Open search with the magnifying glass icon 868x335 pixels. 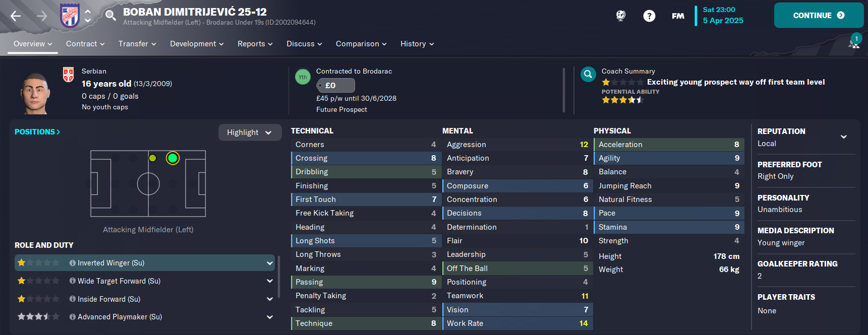click(x=110, y=16)
